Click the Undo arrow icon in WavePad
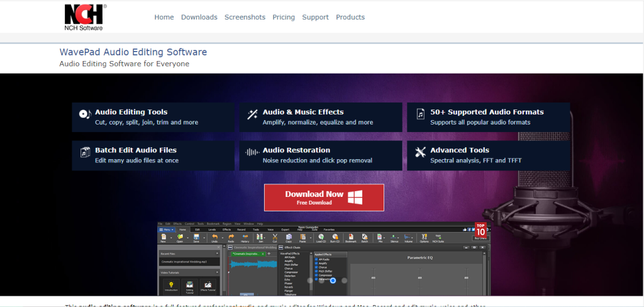644x307 pixels. pos(215,237)
